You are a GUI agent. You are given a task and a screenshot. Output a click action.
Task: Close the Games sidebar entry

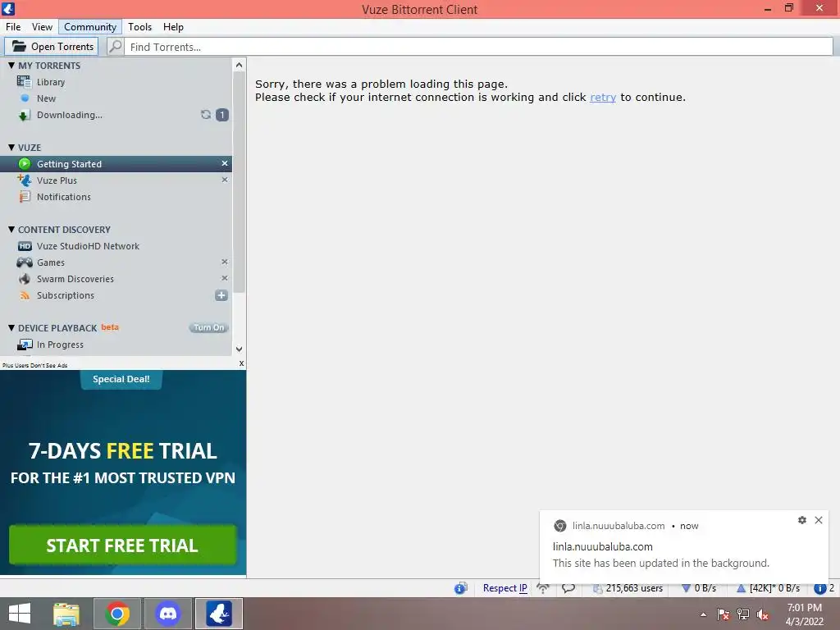click(225, 262)
